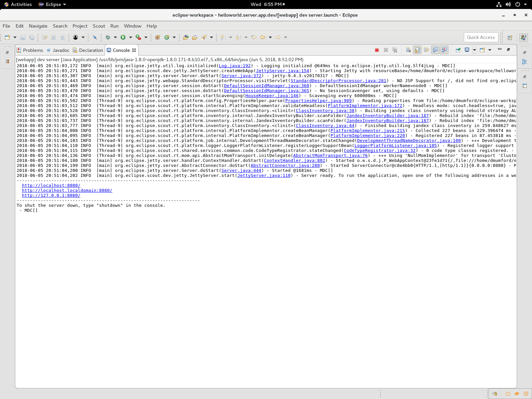Click the New Java Class icon
The width and height of the screenshot is (532, 399).
(x=167, y=37)
